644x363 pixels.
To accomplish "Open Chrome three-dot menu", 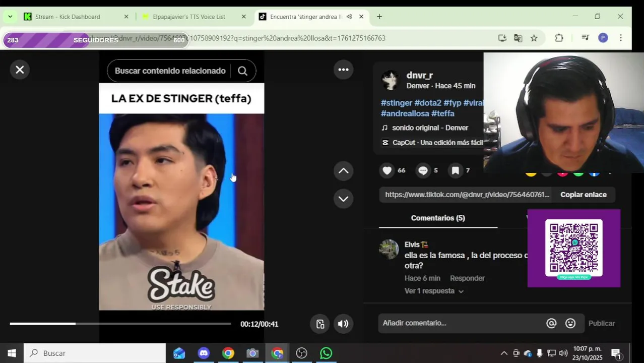I will pyautogui.click(x=621, y=38).
